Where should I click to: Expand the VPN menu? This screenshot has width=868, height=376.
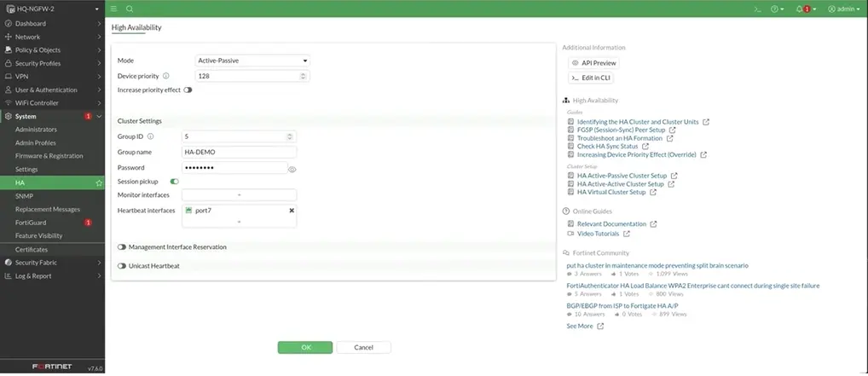tap(52, 77)
